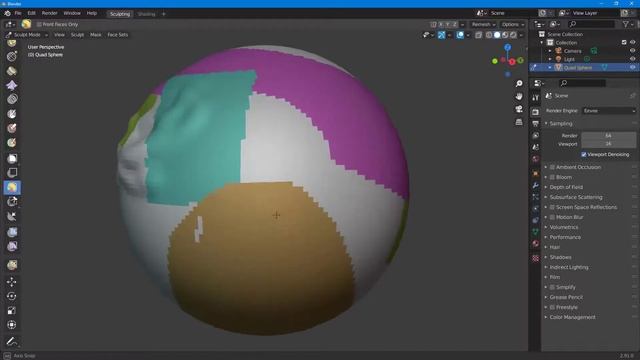
Task: Collapse the Collection tree in outliner
Action: (x=542, y=42)
